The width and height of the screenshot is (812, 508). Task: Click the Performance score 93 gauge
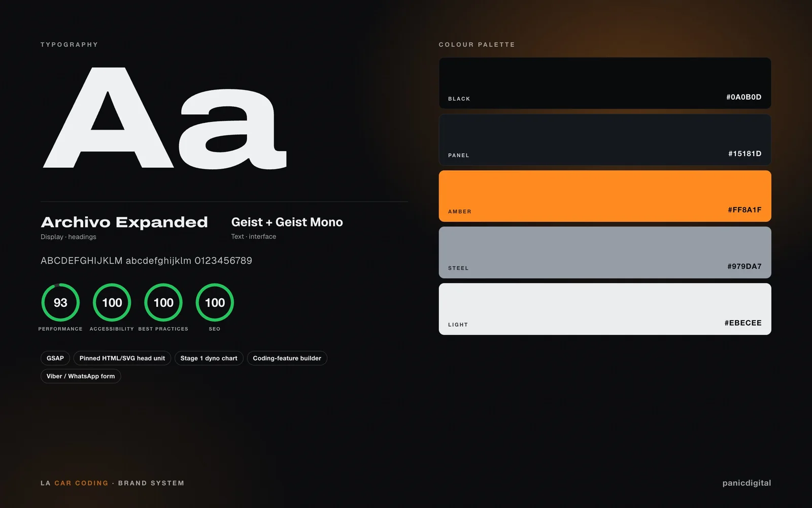60,302
